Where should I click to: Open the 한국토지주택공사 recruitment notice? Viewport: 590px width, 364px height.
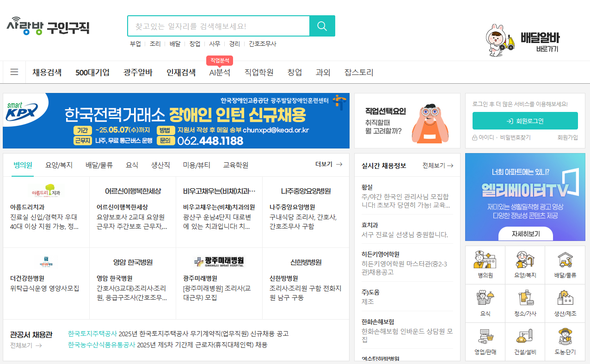[178, 333]
